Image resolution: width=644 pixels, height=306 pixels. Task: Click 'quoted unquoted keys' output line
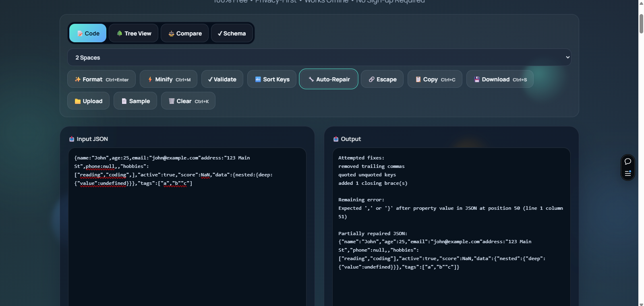click(x=367, y=175)
